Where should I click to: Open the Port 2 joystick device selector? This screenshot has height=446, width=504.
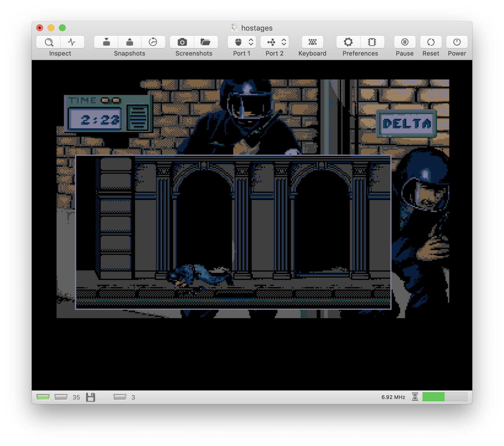point(275,42)
